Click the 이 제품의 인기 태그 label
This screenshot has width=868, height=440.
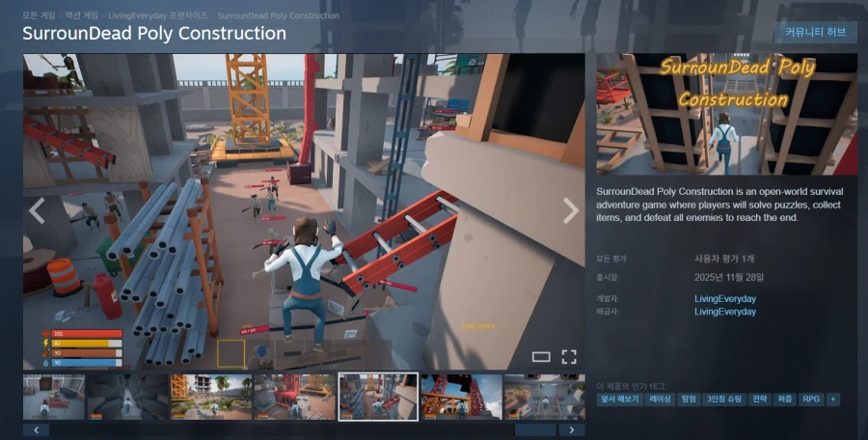point(632,386)
